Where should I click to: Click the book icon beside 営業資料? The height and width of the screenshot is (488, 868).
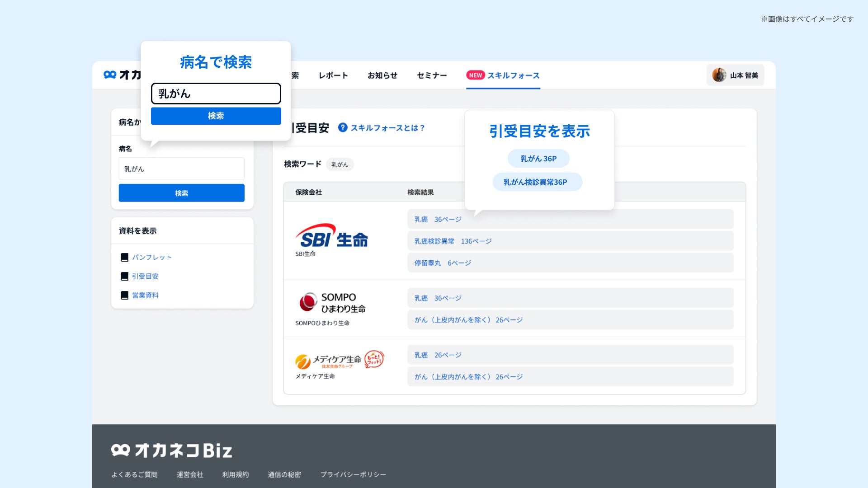pyautogui.click(x=124, y=296)
